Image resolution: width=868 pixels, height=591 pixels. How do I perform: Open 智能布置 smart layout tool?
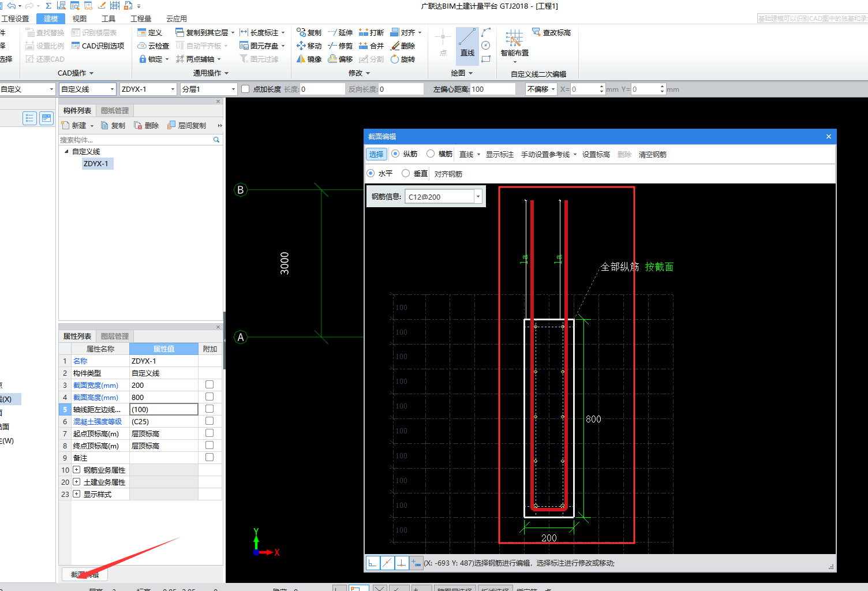514,45
